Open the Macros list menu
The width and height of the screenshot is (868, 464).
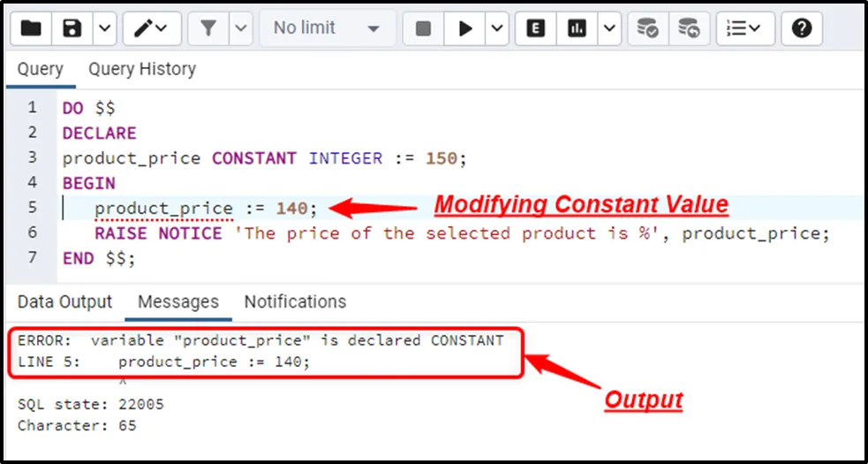tap(743, 28)
